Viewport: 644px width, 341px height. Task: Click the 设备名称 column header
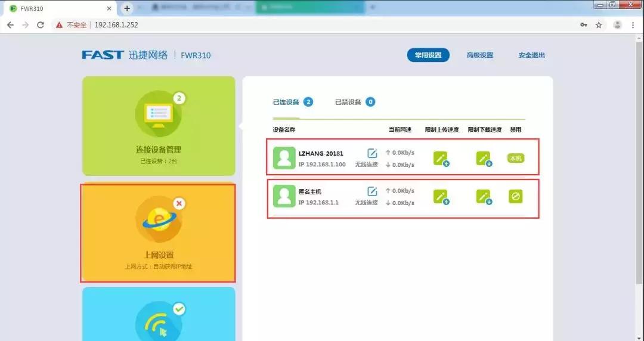click(x=284, y=130)
